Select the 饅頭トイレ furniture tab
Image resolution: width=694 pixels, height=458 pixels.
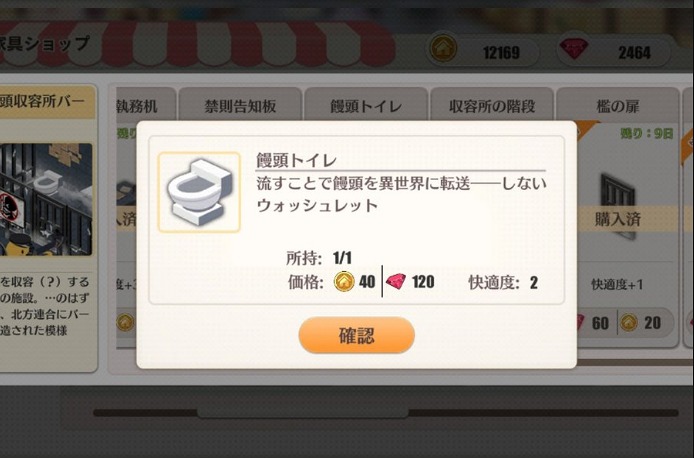[366, 105]
